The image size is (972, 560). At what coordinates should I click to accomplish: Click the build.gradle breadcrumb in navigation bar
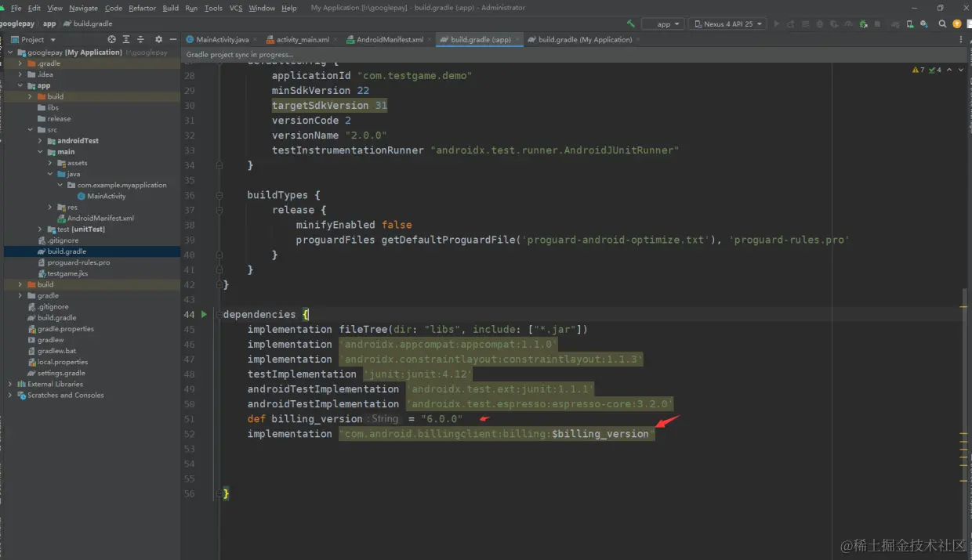[x=86, y=23]
